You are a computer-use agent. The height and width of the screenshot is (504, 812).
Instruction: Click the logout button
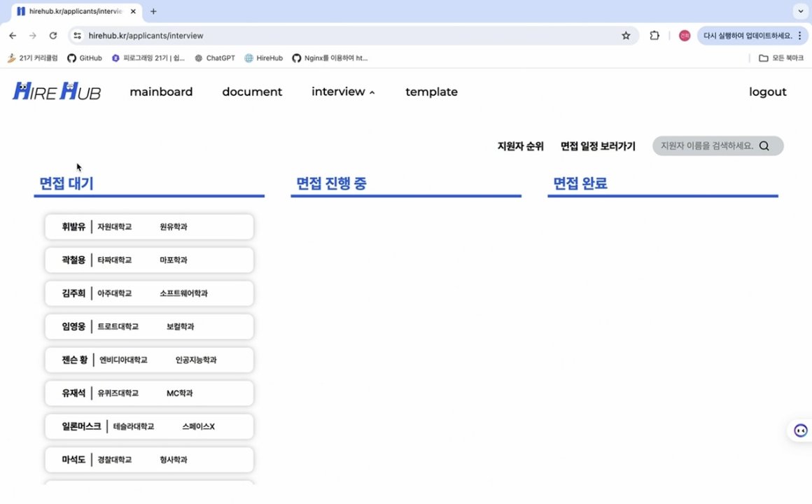[x=767, y=92]
